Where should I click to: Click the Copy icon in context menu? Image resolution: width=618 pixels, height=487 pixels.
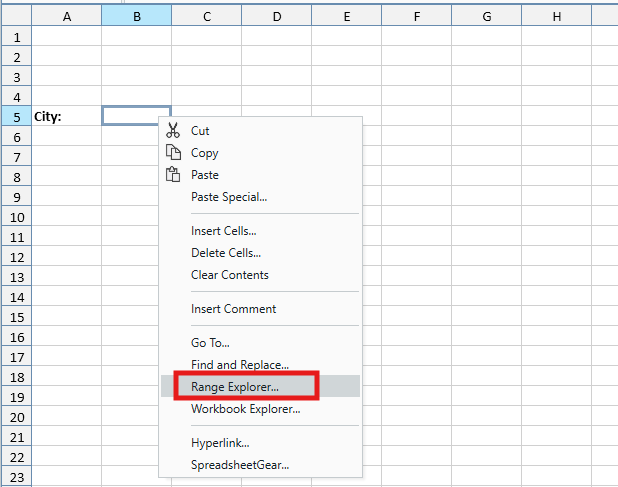point(173,153)
